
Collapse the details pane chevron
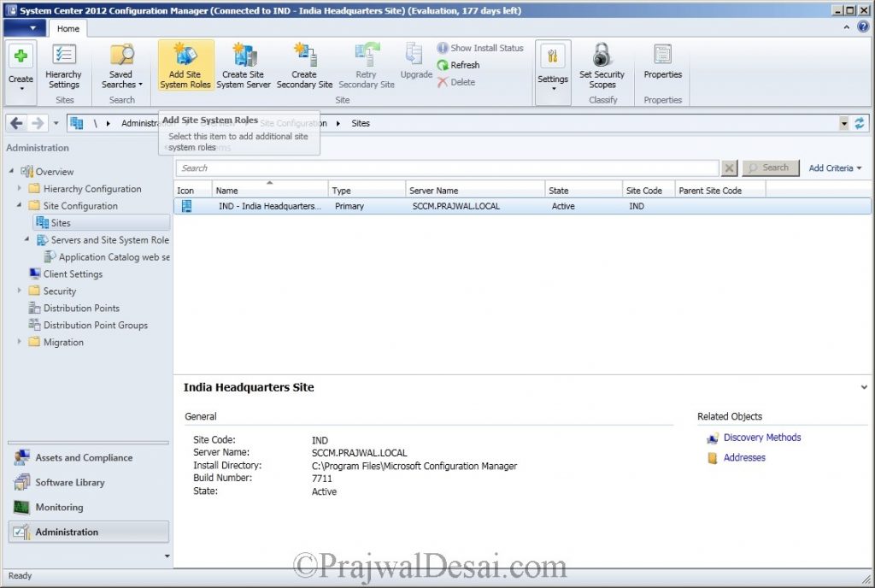864,387
